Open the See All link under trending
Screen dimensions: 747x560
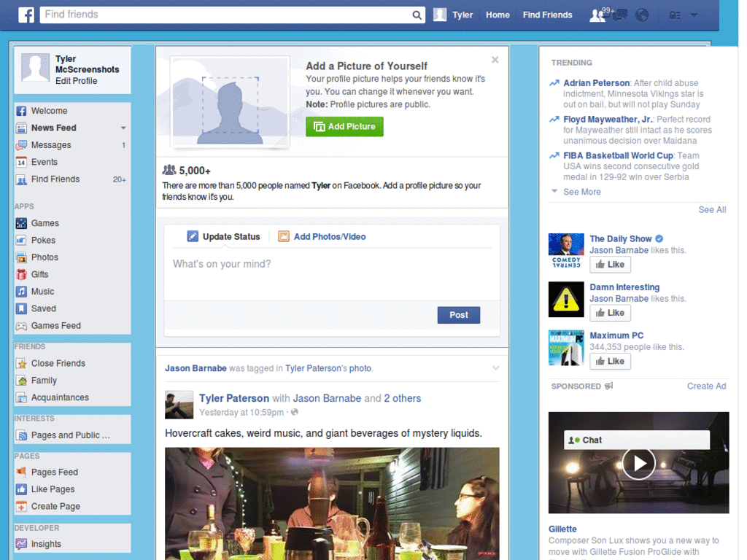(x=712, y=210)
